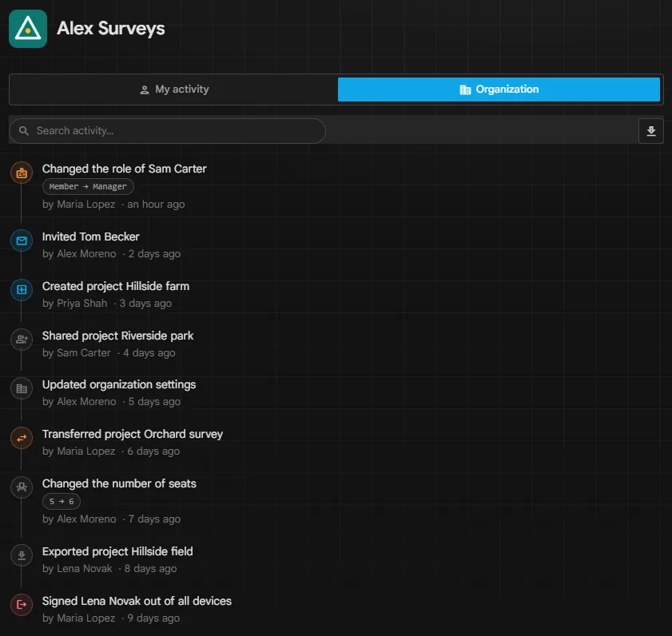Screen dimensions: 672x636
Task: Click the Alex Surveys triangle logo
Action: pos(28,29)
